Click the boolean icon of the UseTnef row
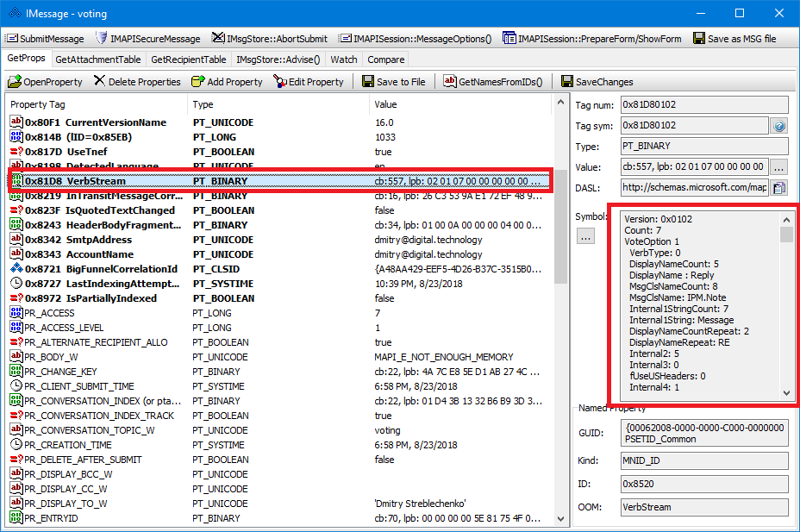The image size is (800, 532). (16, 152)
